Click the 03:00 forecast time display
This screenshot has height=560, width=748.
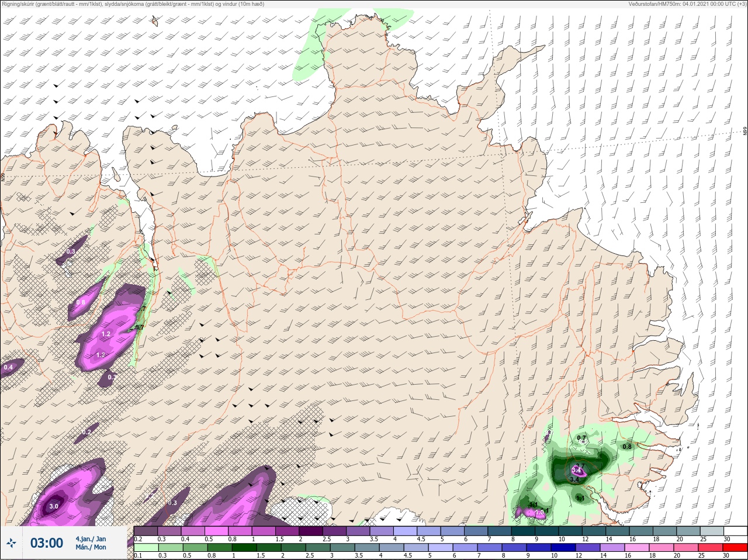click(46, 543)
